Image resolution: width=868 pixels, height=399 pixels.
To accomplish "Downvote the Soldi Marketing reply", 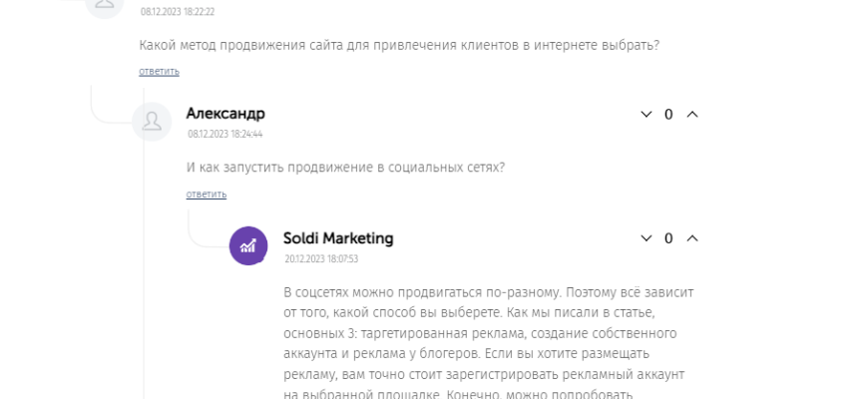I will click(646, 239).
